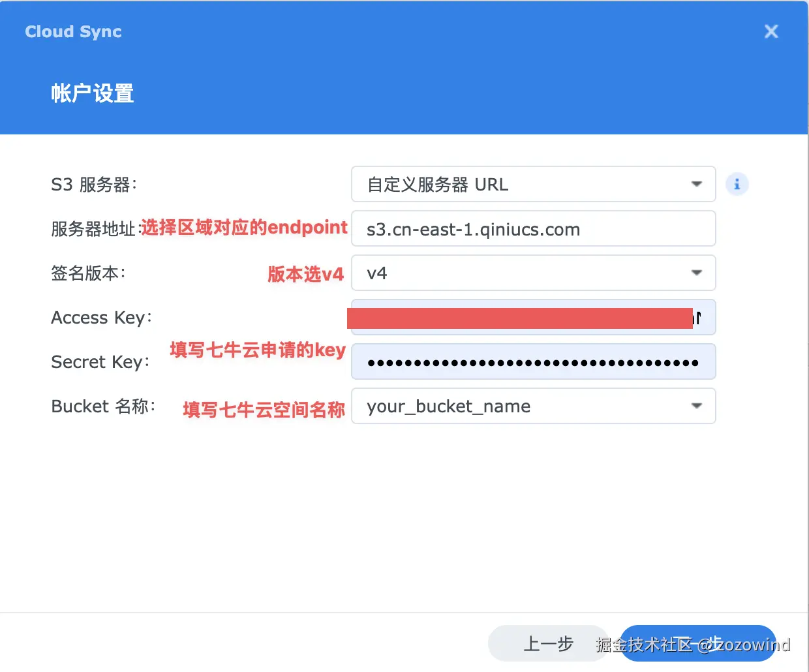Focus the Secret Key password field
This screenshot has width=809, height=672.
tap(534, 361)
